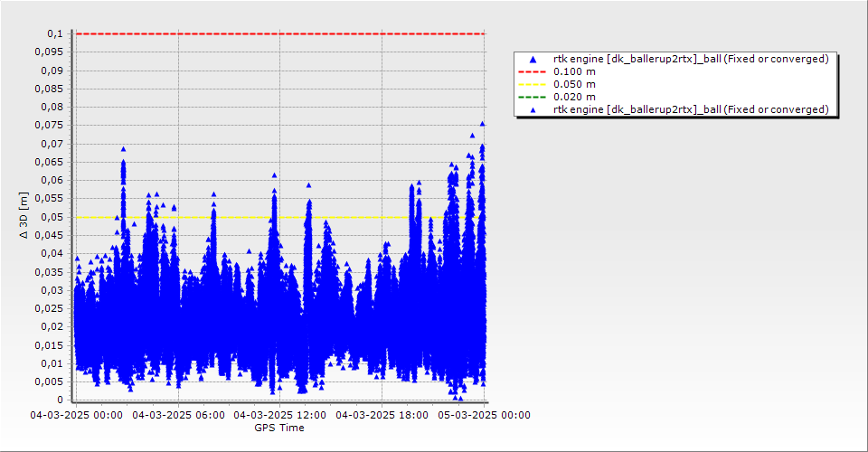Click the yellow dashed line legend swatch

532,85
